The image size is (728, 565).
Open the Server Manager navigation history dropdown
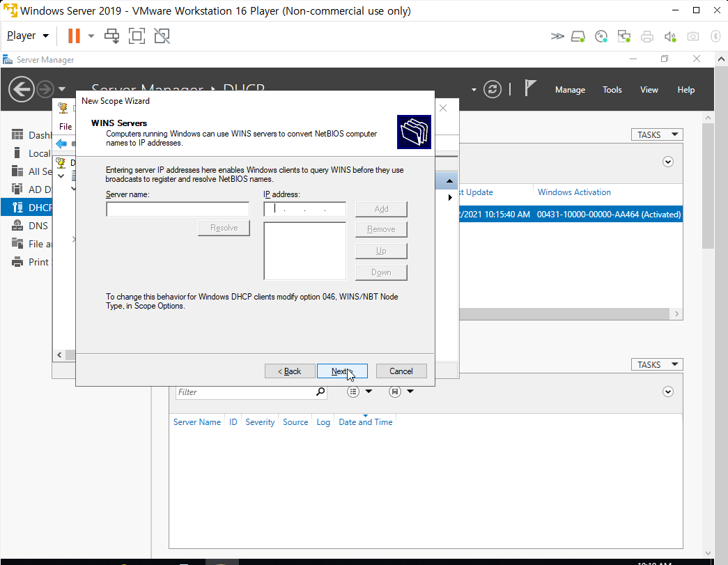(x=62, y=89)
